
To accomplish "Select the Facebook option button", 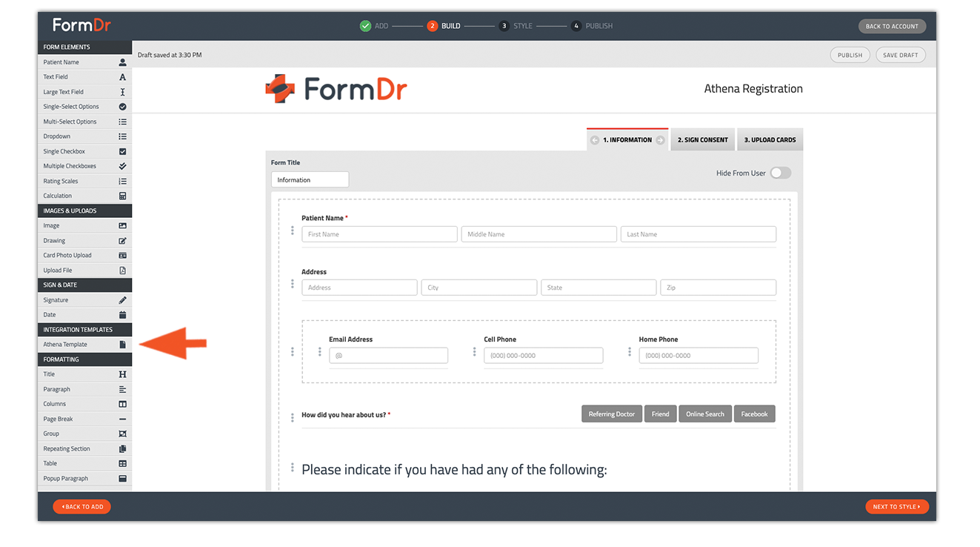I will [755, 414].
